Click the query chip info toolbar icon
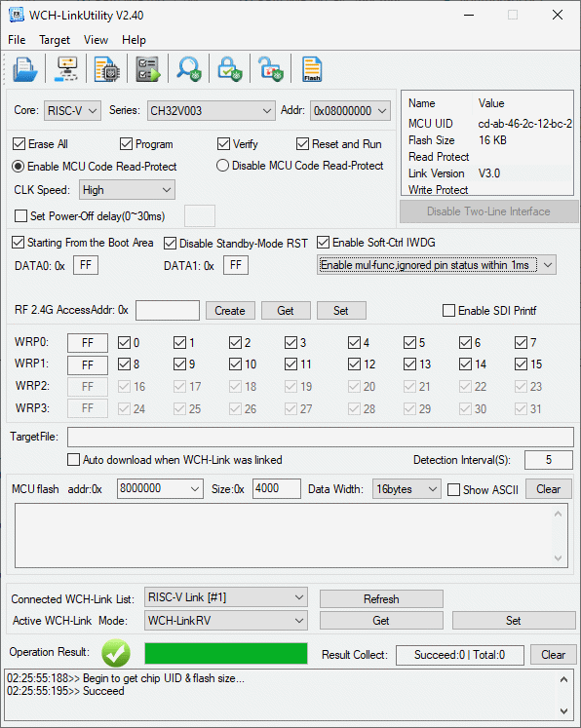Screen dimensions: 581x728 tap(107, 69)
